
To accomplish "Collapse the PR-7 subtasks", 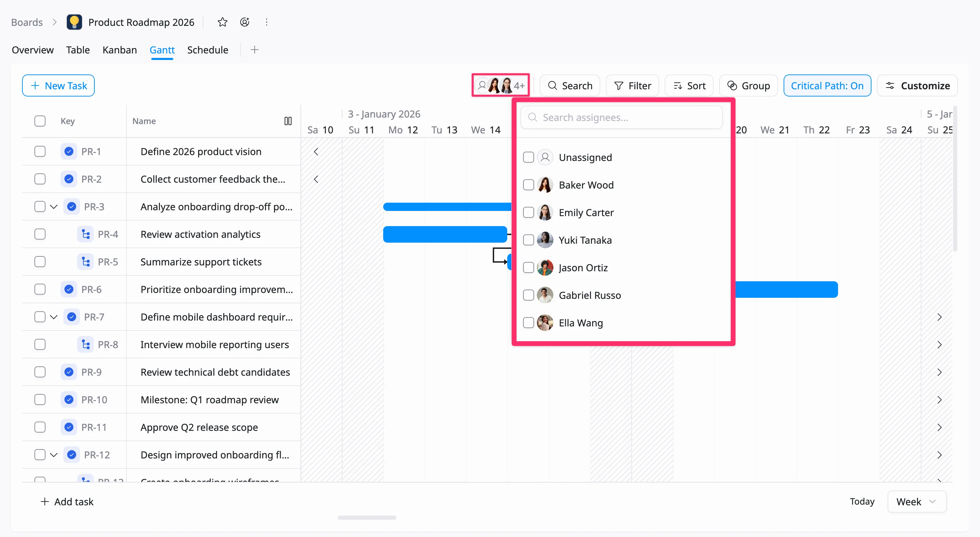I will click(x=54, y=317).
